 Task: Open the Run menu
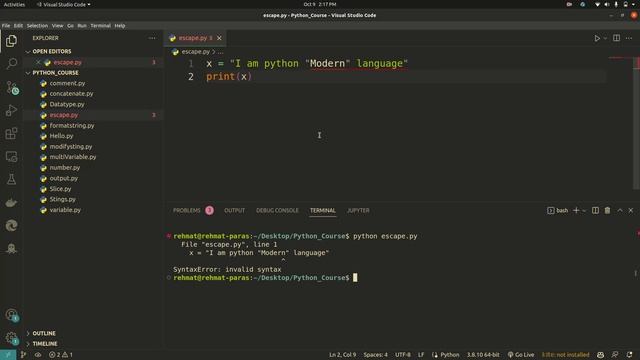(82, 26)
